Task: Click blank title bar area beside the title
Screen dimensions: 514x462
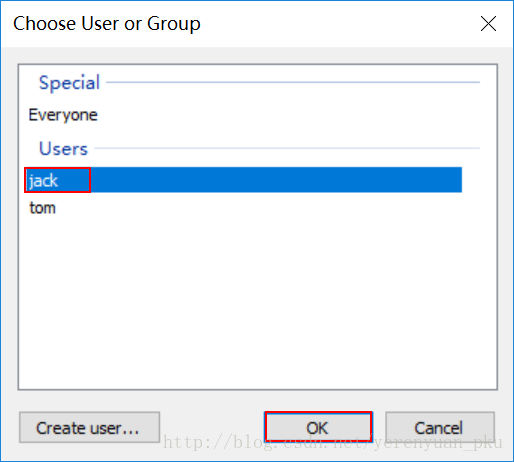Action: tap(337, 24)
